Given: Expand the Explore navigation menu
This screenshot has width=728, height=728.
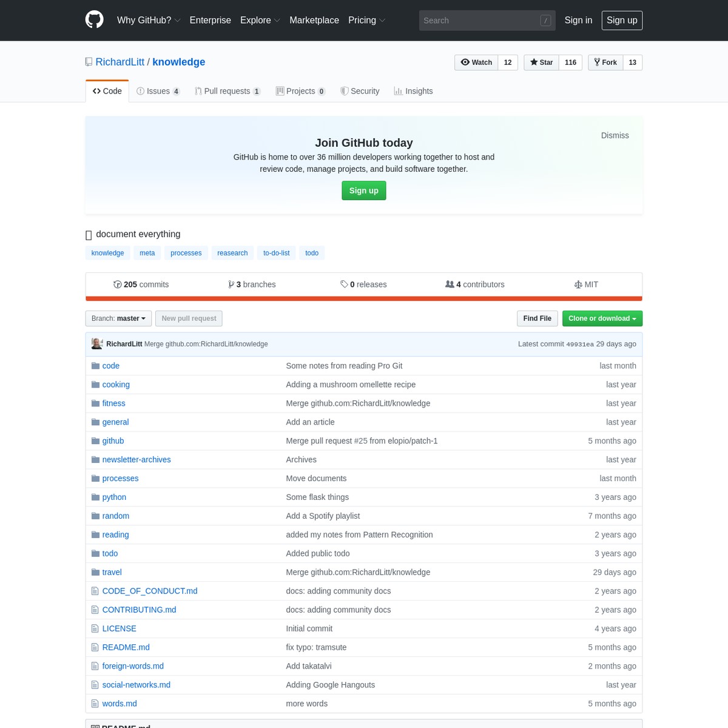Looking at the screenshot, I should (x=260, y=20).
